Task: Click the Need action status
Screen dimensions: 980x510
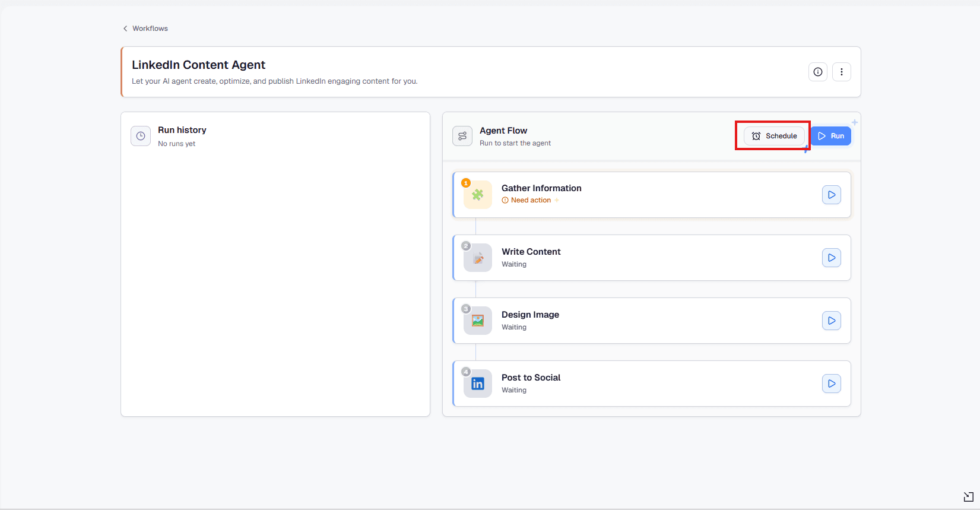Action: 527,200
